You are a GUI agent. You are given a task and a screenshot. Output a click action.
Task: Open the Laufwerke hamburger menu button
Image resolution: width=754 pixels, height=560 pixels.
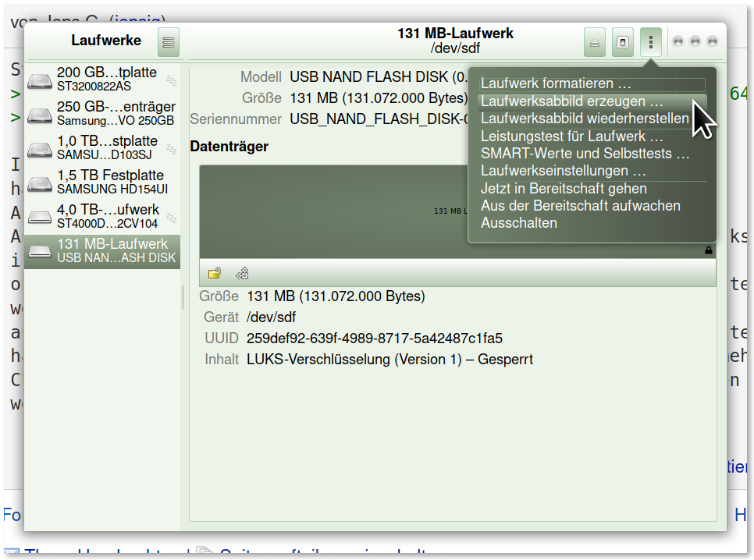169,42
